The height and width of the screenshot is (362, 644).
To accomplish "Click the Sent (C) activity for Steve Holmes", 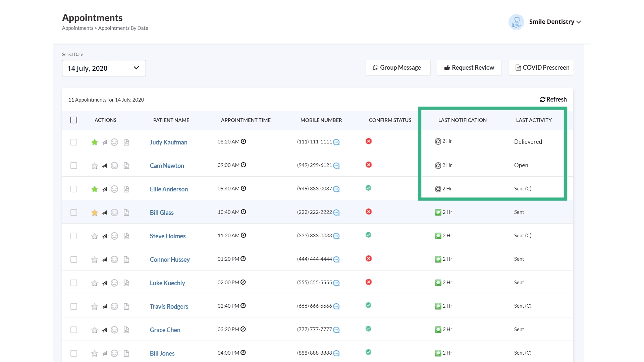I will (x=523, y=236).
